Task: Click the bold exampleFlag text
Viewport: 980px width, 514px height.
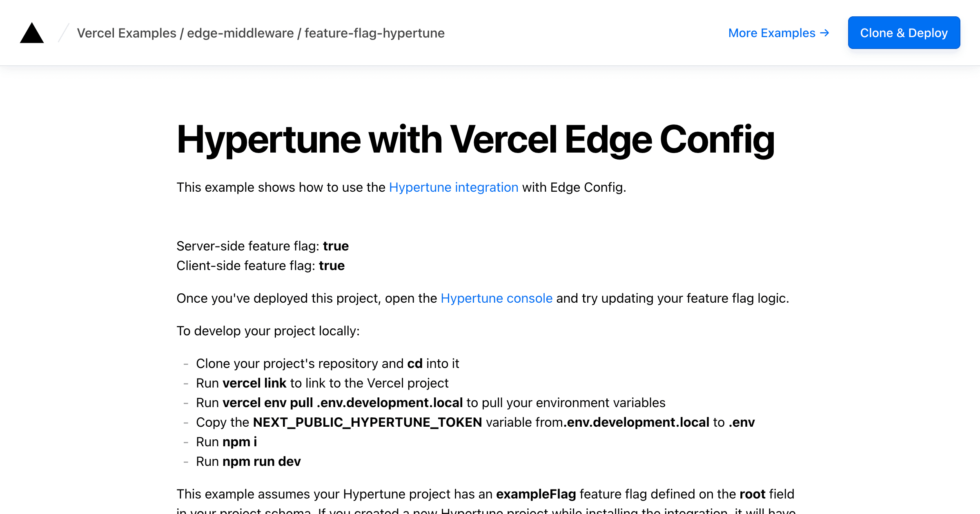Action: (536, 494)
